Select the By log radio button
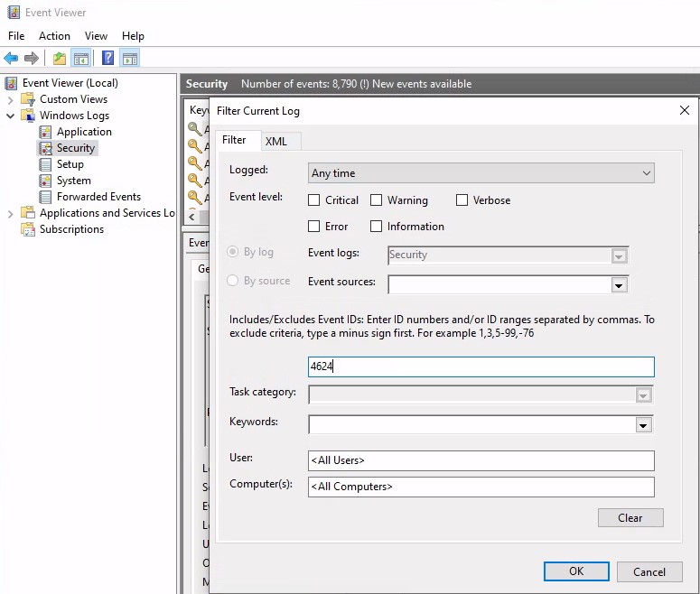Image resolution: width=700 pixels, height=594 pixels. [x=233, y=252]
